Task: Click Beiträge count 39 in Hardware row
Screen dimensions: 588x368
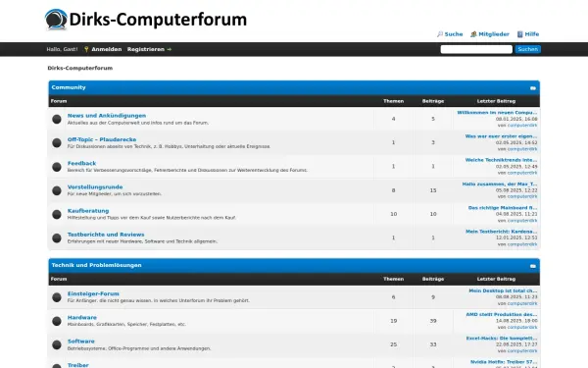Action: (x=433, y=321)
